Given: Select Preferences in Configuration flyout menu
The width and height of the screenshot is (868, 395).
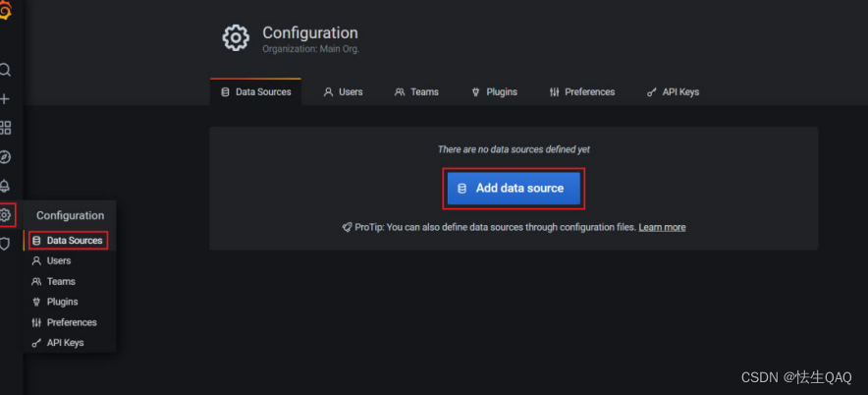Looking at the screenshot, I should click(69, 322).
